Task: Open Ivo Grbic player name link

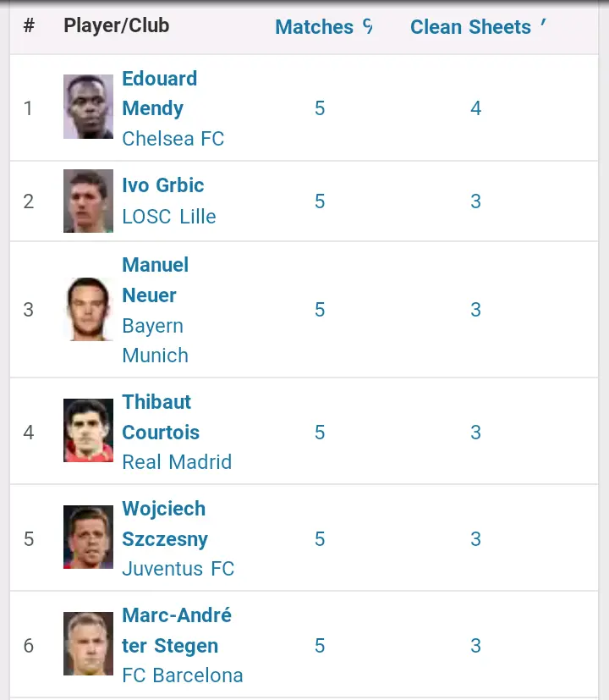Action: click(162, 185)
